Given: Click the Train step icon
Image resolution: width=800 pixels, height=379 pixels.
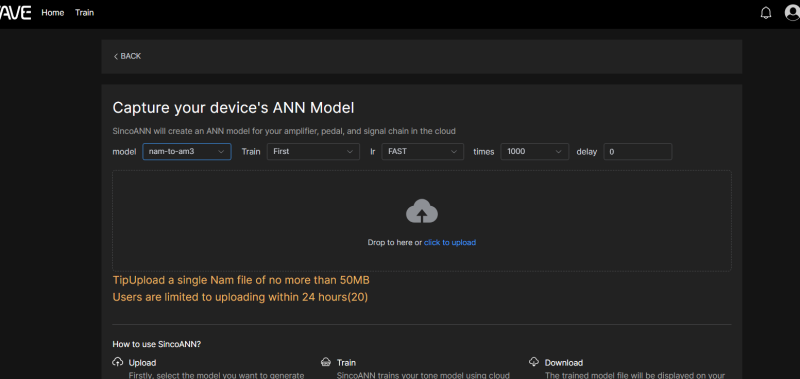Looking at the screenshot, I should click(326, 362).
